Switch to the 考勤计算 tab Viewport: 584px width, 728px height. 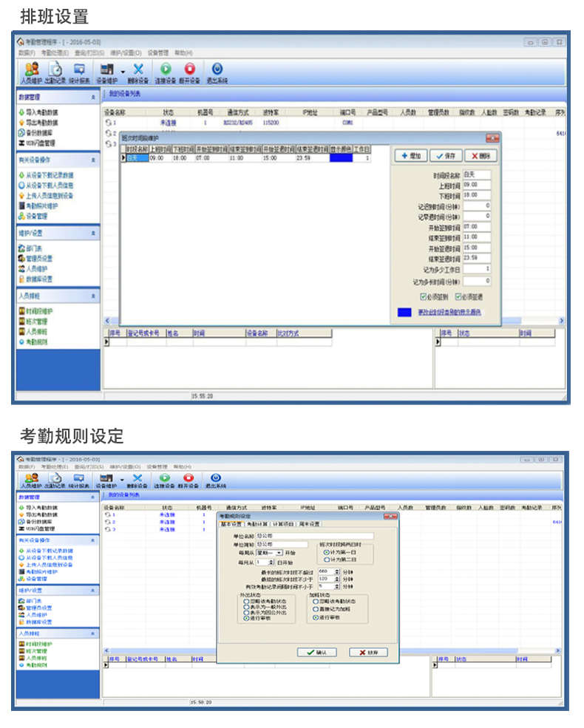257,524
